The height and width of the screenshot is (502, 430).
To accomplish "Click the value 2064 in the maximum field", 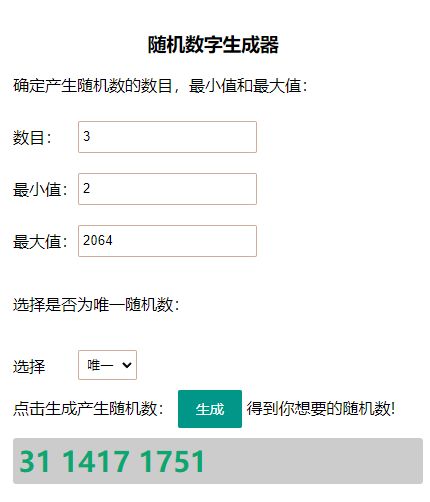I will [x=98, y=240].
